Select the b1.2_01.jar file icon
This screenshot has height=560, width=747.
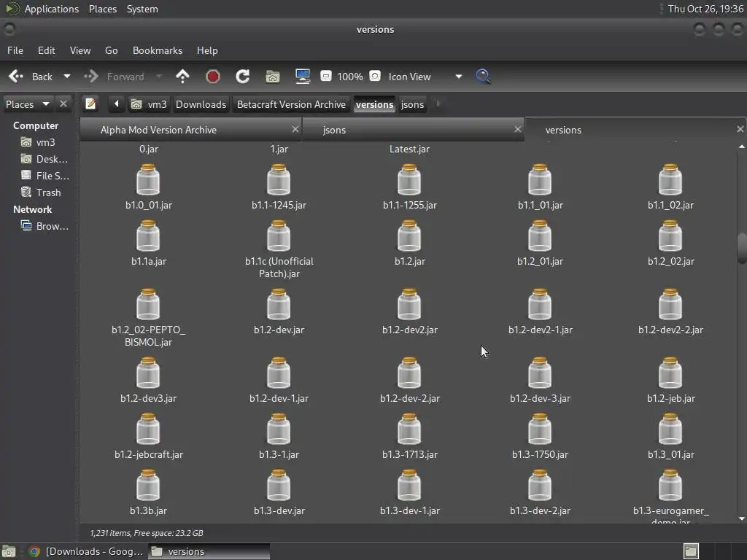(540, 236)
